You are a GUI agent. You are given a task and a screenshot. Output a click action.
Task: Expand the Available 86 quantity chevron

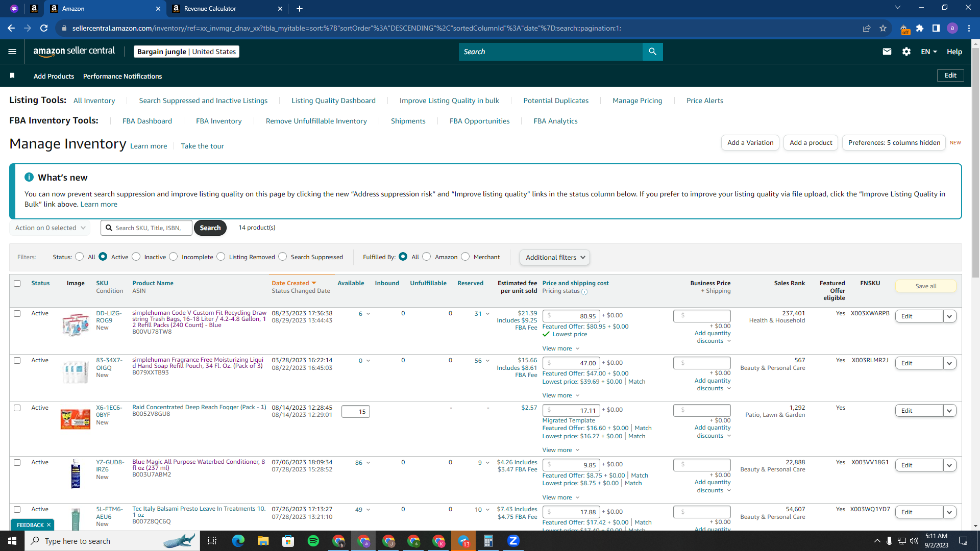click(368, 463)
